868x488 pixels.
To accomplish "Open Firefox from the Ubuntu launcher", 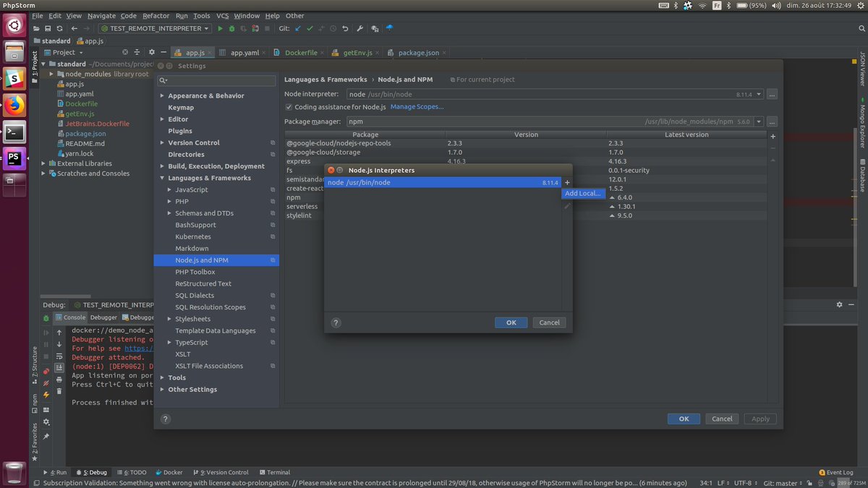I will click(14, 105).
